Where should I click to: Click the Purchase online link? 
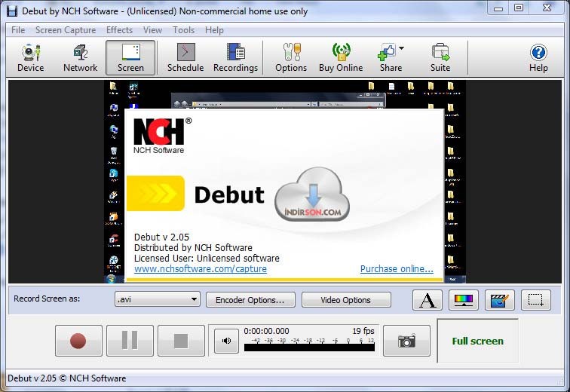pos(397,269)
